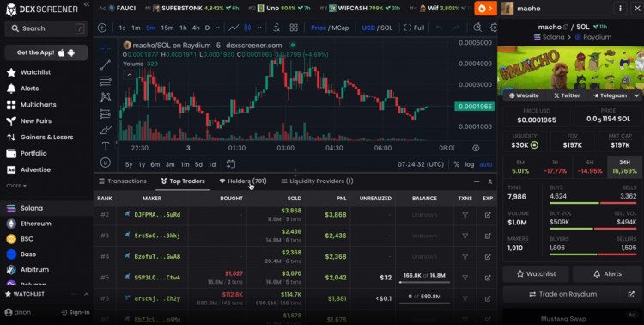Click the BUYS versus SELLS ratio bar
This screenshot has width=644, height=325.
(x=593, y=203)
